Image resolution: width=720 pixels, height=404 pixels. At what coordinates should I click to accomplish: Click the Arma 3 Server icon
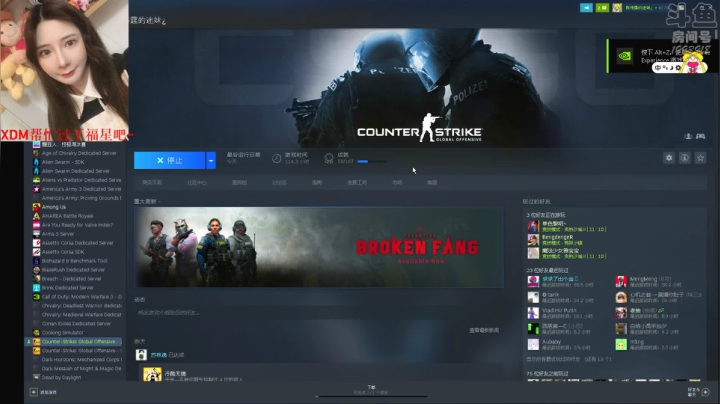point(36,234)
